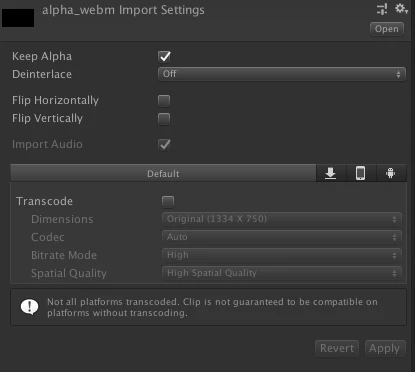The image size is (415, 372).
Task: Select the standalone download platform tab
Action: coord(331,173)
